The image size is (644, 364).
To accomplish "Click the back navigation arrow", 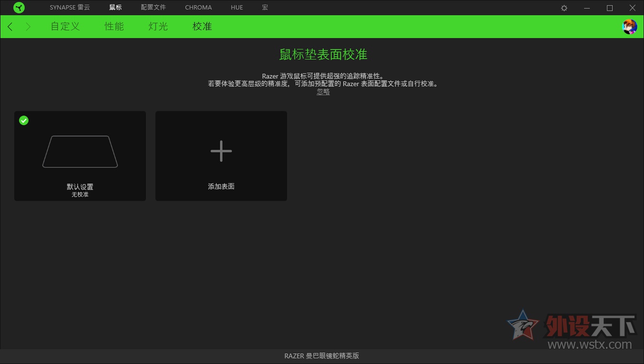I will pyautogui.click(x=10, y=27).
